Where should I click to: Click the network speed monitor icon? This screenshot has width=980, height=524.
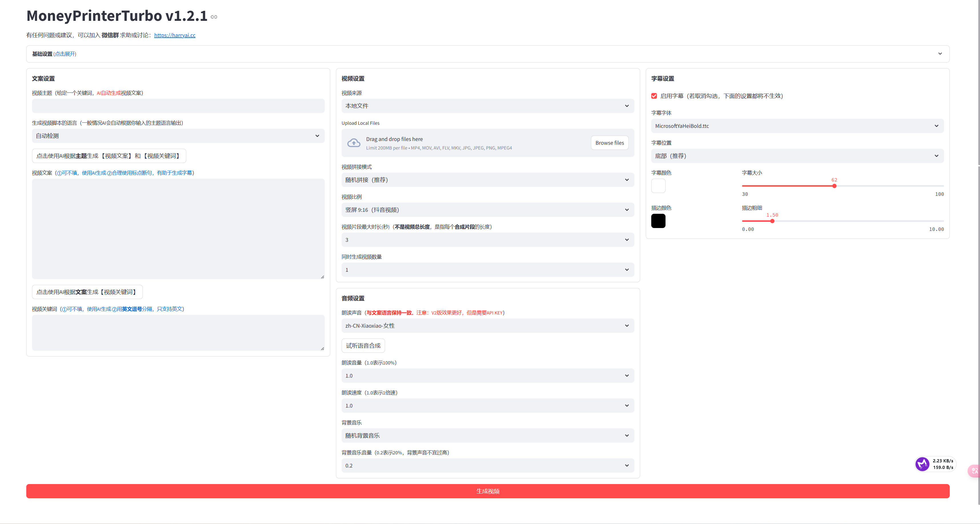(x=922, y=464)
